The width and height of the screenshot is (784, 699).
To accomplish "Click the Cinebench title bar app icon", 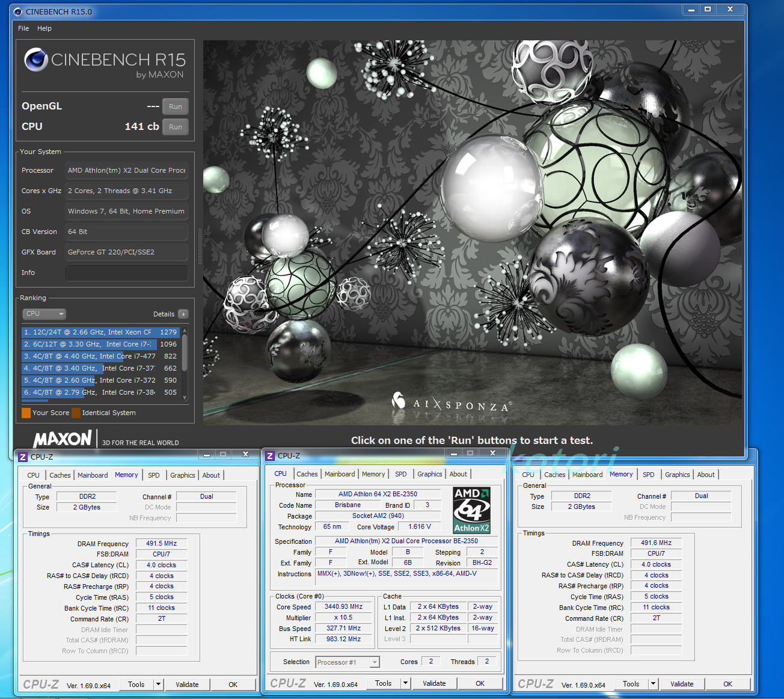I will pyautogui.click(x=18, y=11).
